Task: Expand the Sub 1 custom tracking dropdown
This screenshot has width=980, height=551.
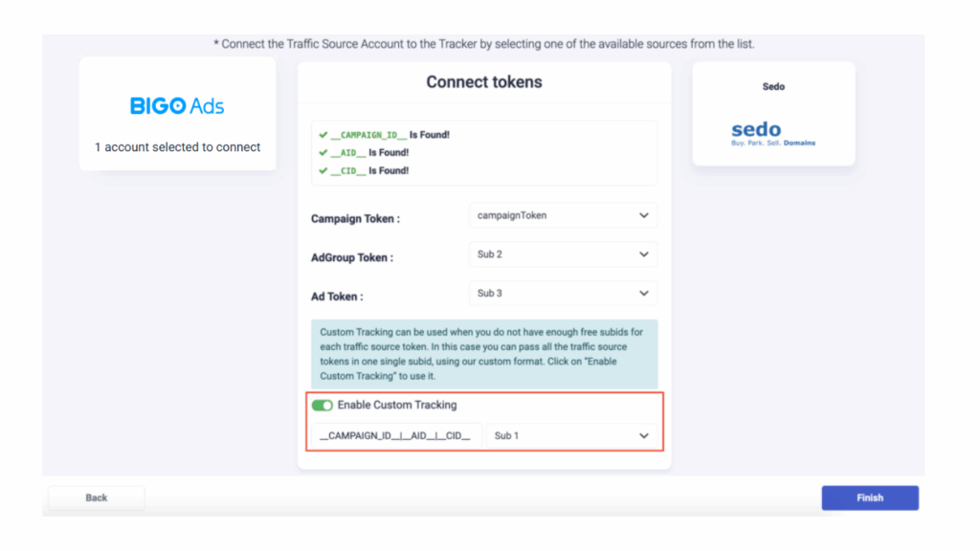Action: point(572,435)
